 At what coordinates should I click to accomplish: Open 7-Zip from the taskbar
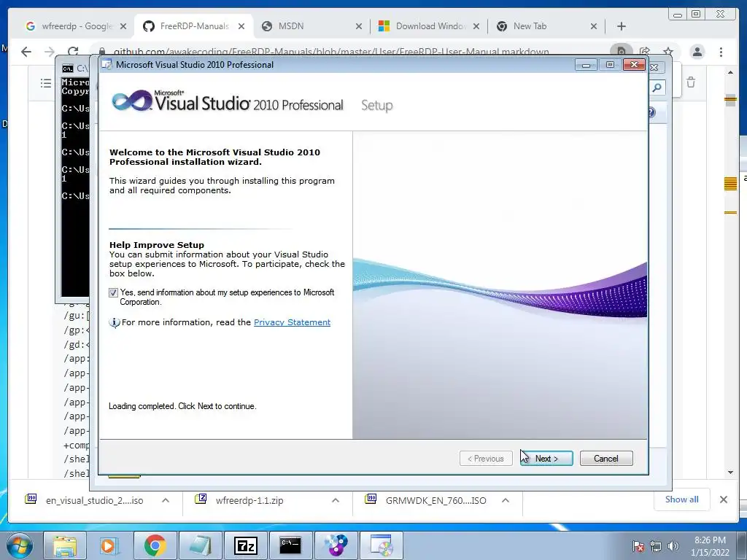246,545
